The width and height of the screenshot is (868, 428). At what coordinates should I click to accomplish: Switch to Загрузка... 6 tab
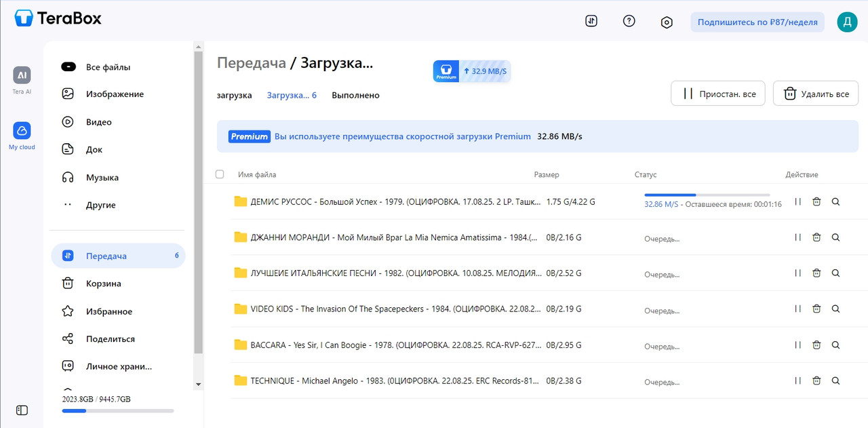tap(292, 95)
